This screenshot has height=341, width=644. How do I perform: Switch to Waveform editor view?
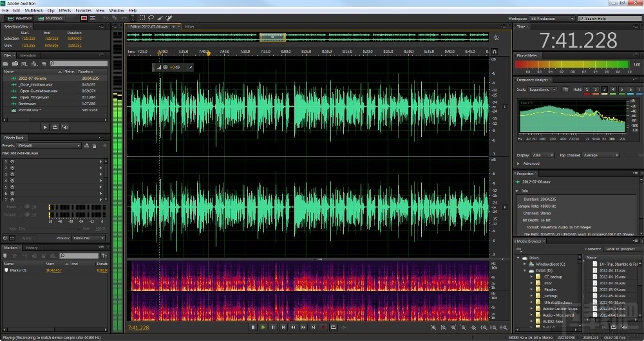pyautogui.click(x=19, y=19)
